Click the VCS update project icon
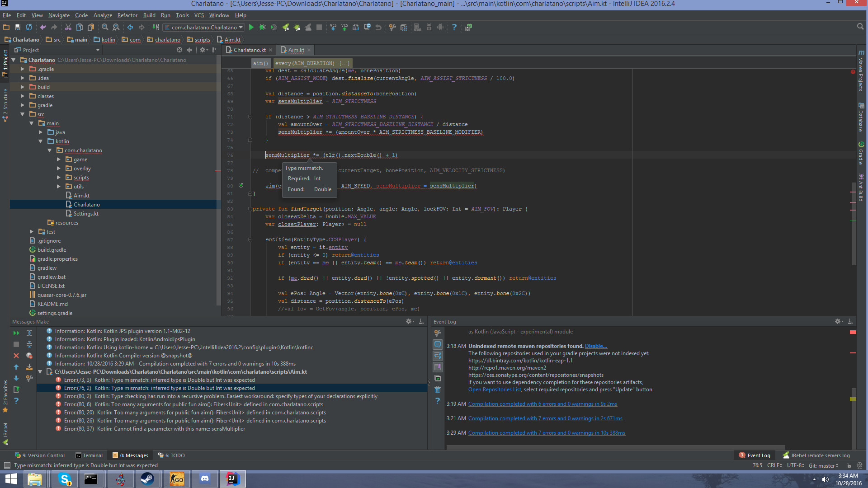 (x=333, y=27)
